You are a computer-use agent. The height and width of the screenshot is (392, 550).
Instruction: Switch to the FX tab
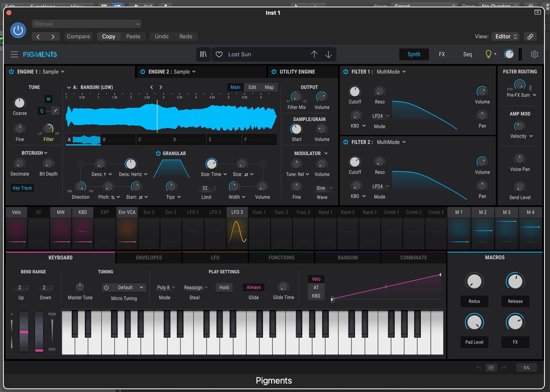[442, 54]
